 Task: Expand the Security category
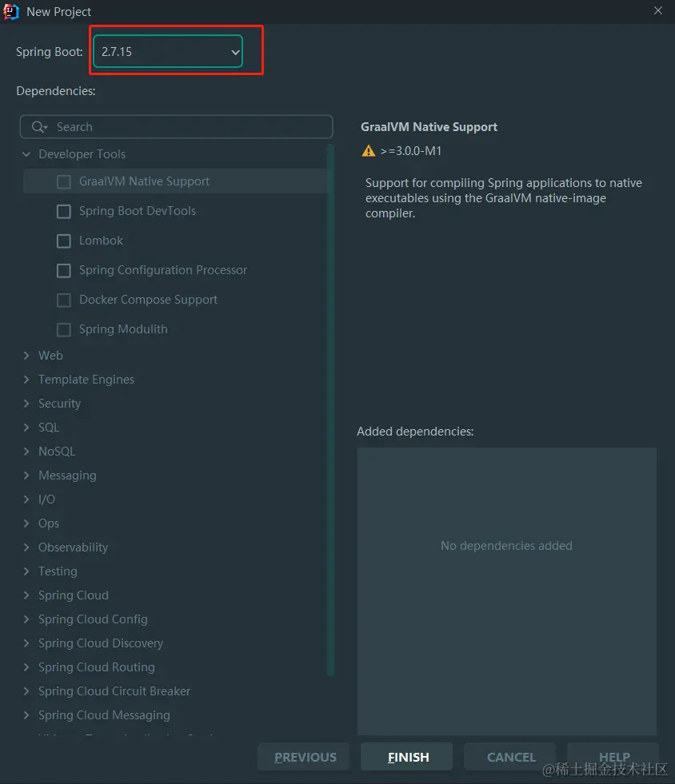[26, 404]
